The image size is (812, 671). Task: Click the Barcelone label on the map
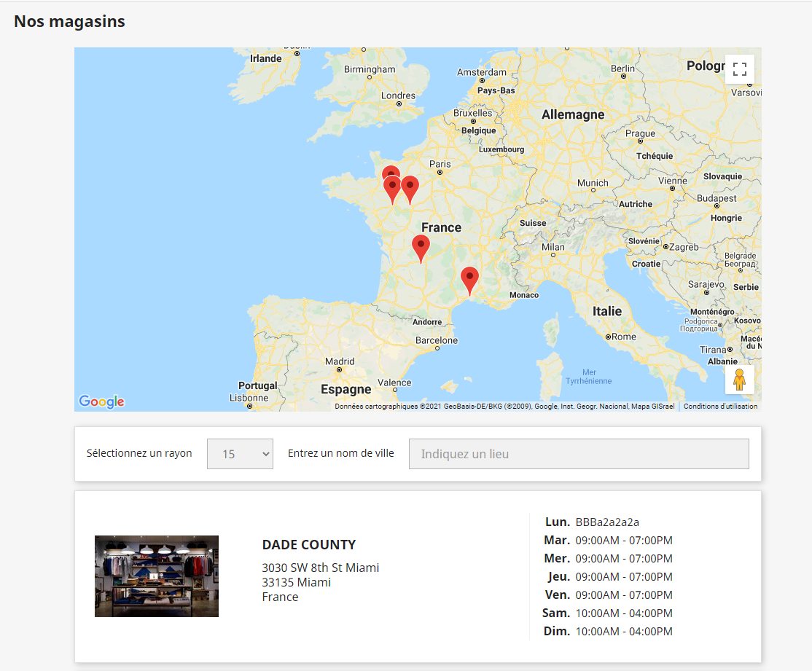click(437, 340)
